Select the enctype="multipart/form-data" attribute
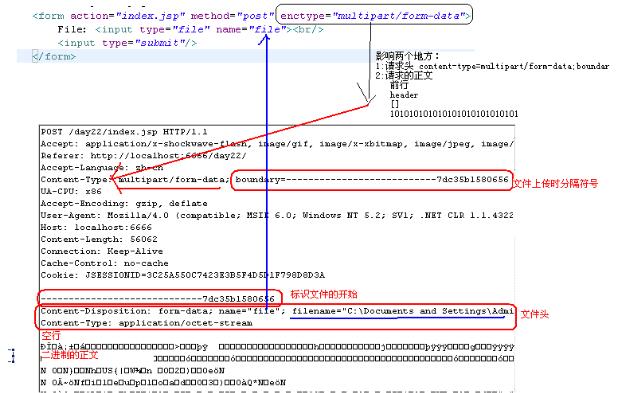Screen dimensions: 631x393 (375, 16)
